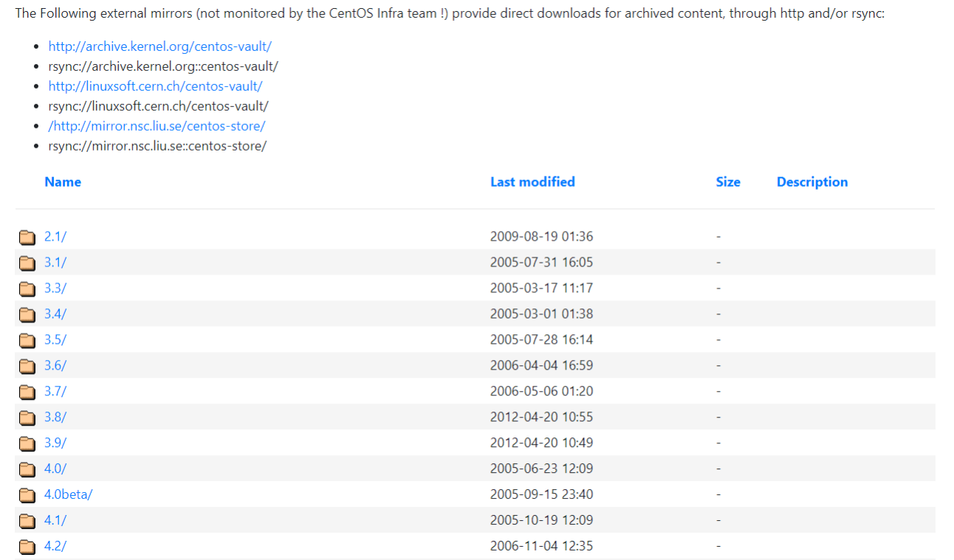The width and height of the screenshot is (954, 560).
Task: Click the folder icon beside 2.1/
Action: 27,237
